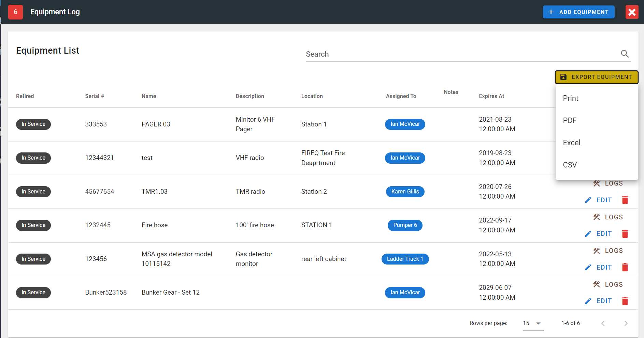The image size is (644, 338).
Task: Click the equipment Search field
Action: click(461, 54)
